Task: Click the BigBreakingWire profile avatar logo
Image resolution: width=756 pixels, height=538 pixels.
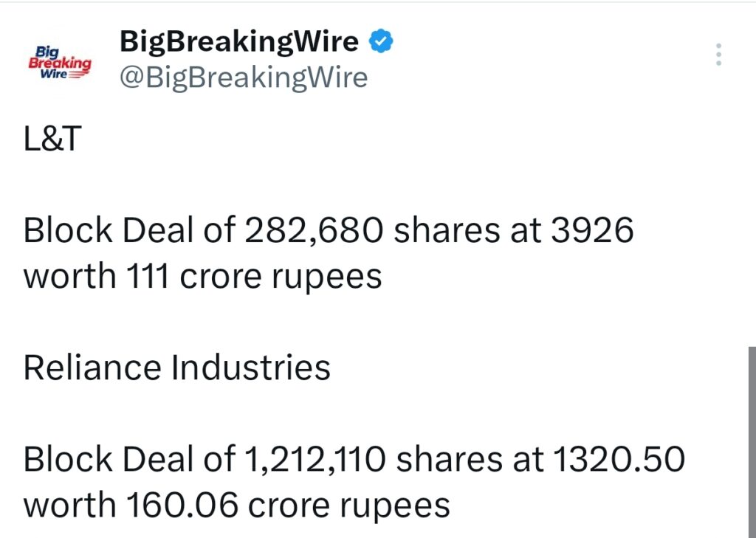Action: click(58, 61)
